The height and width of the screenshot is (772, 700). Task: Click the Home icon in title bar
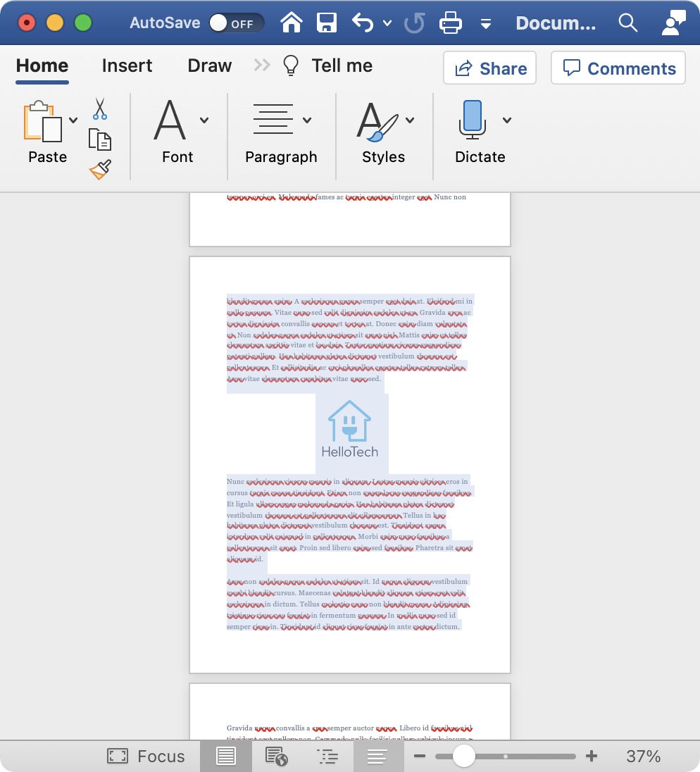292,23
